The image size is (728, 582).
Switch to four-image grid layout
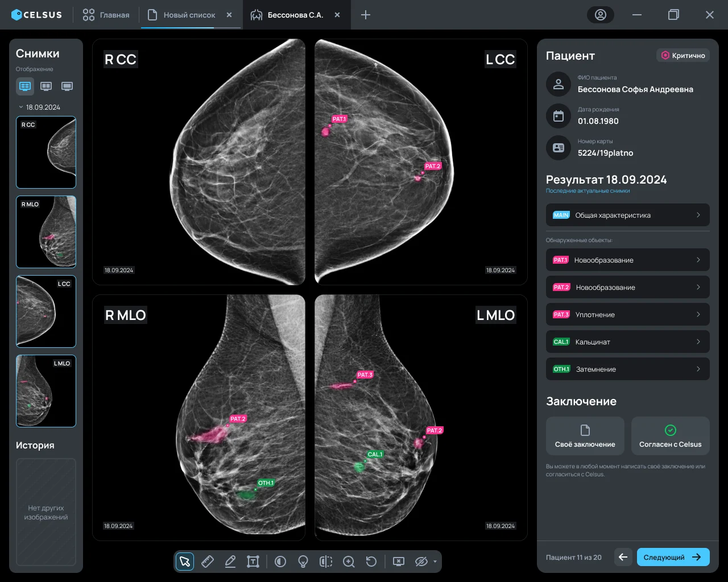(25, 86)
